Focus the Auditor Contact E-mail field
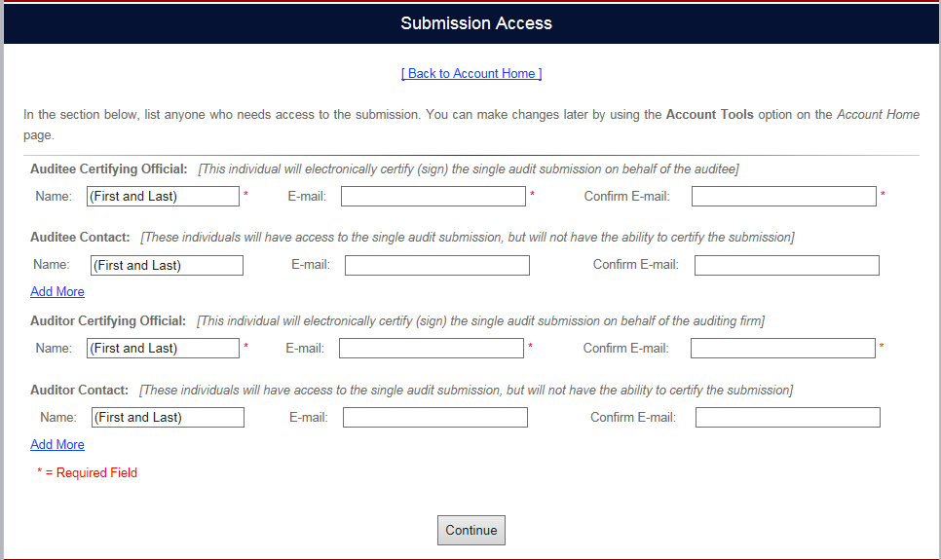The height and width of the screenshot is (560, 941). 434,418
